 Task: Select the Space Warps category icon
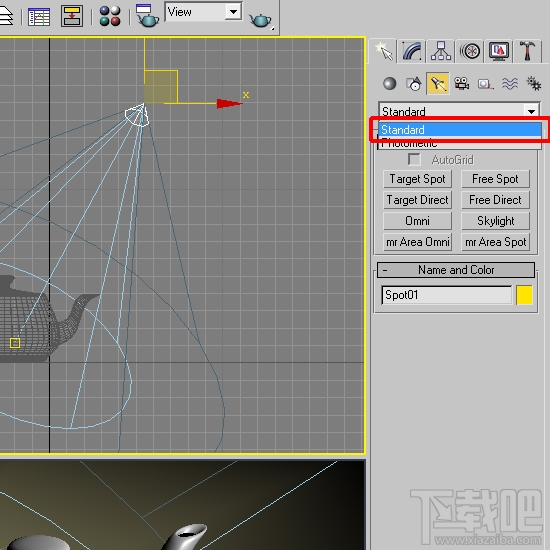coord(510,83)
